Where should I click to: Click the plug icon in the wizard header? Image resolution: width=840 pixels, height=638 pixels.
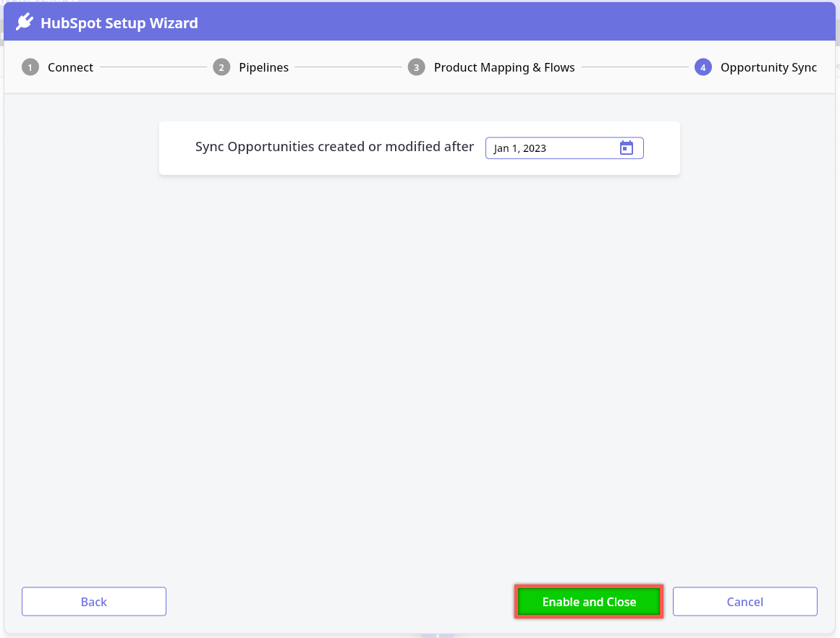click(25, 22)
